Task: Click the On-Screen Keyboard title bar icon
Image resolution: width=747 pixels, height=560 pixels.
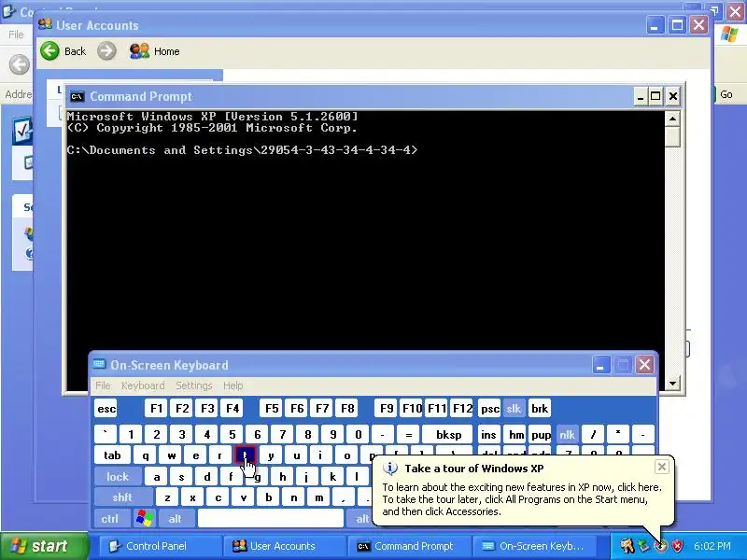Action: click(99, 364)
